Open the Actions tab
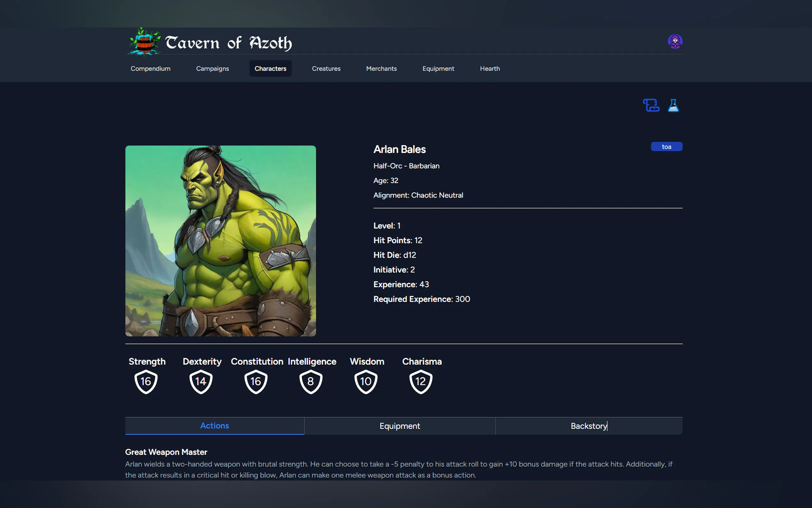Screen dimensions: 812x508 (x=215, y=425)
